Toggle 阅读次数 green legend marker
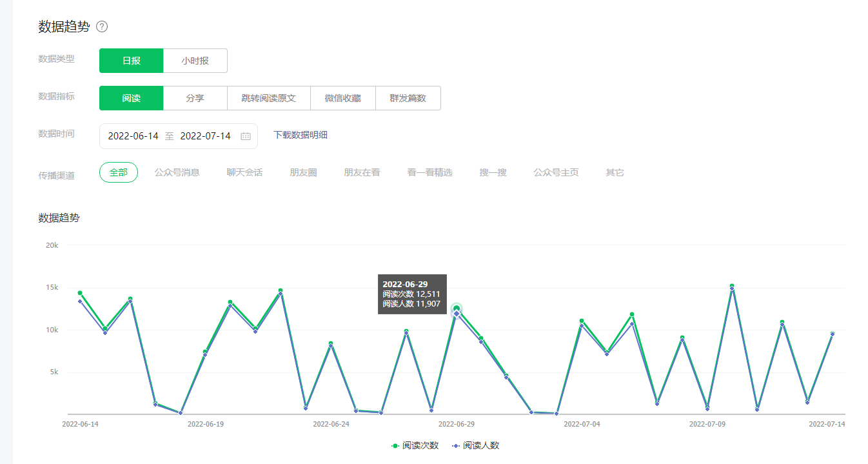 395,445
